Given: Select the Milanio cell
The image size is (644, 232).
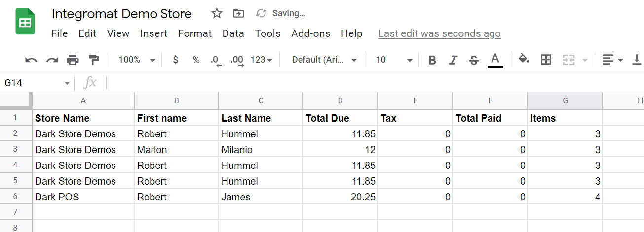Looking at the screenshot, I should [x=261, y=149].
